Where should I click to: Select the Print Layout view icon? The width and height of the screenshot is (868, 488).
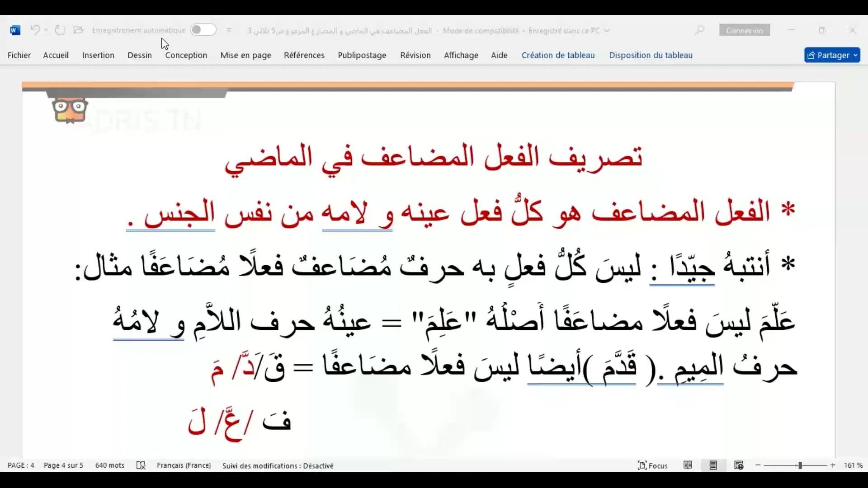[x=713, y=465]
